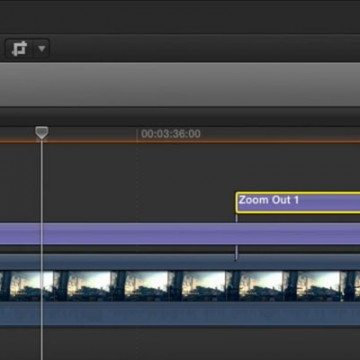Image resolution: width=360 pixels, height=360 pixels.
Task: Select the Crop tool icon
Action: (19, 49)
